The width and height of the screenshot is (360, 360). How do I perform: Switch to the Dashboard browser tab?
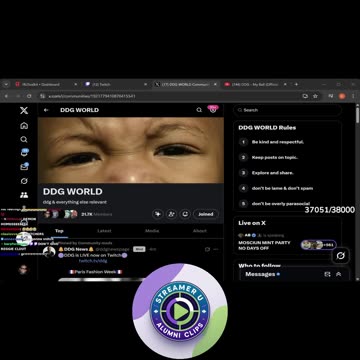point(45,84)
